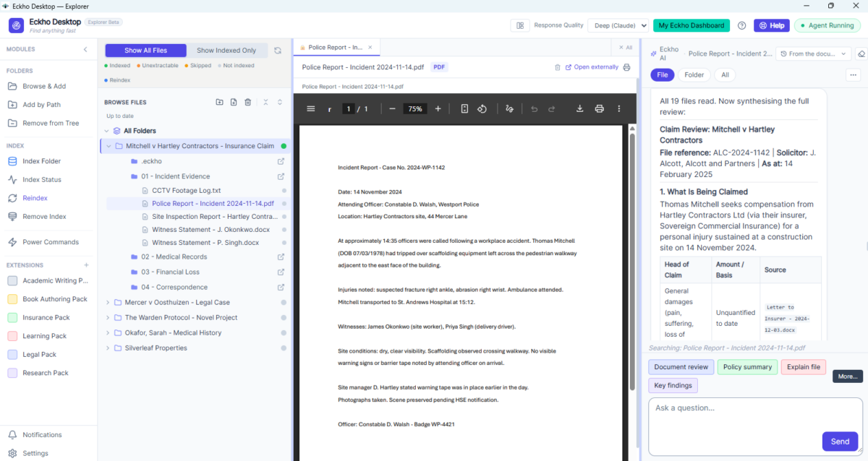Zoom in the PDF with the plus button
Screen dimensions: 868x461
coord(440,108)
